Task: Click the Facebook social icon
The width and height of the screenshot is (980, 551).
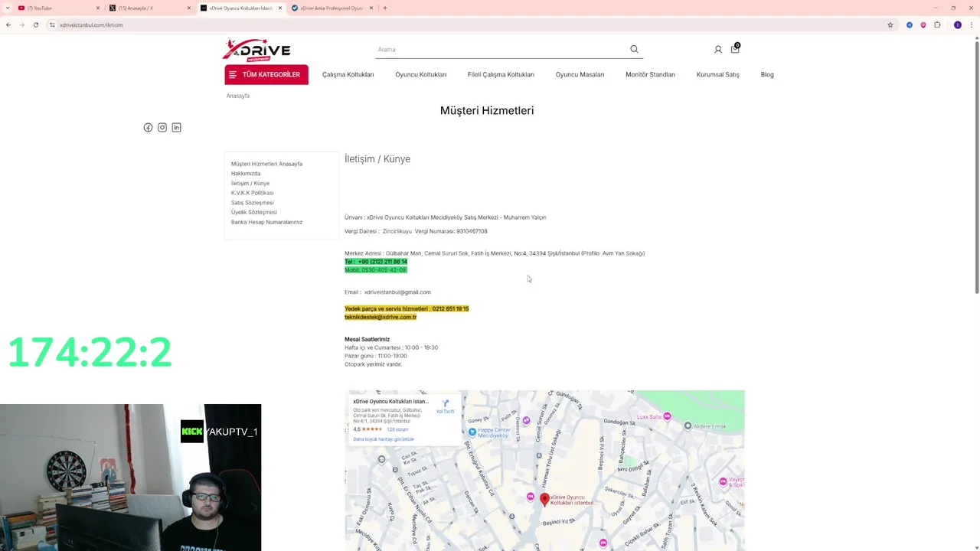Action: coord(149,128)
